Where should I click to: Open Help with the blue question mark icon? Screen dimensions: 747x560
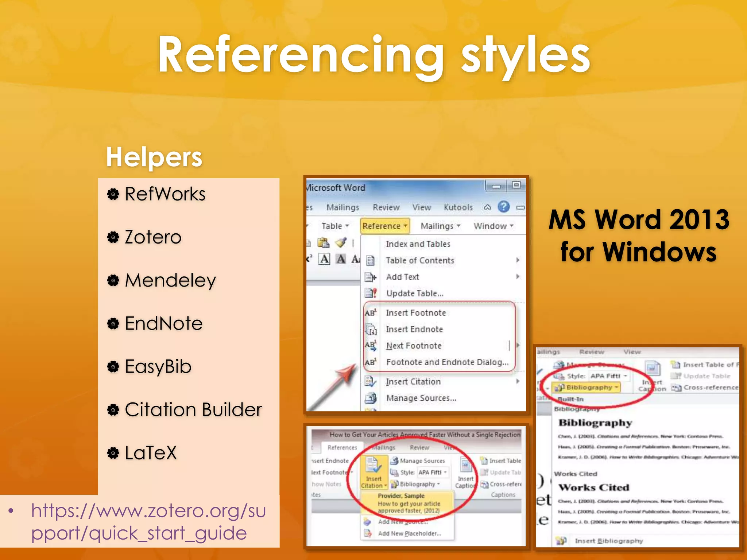(x=504, y=207)
